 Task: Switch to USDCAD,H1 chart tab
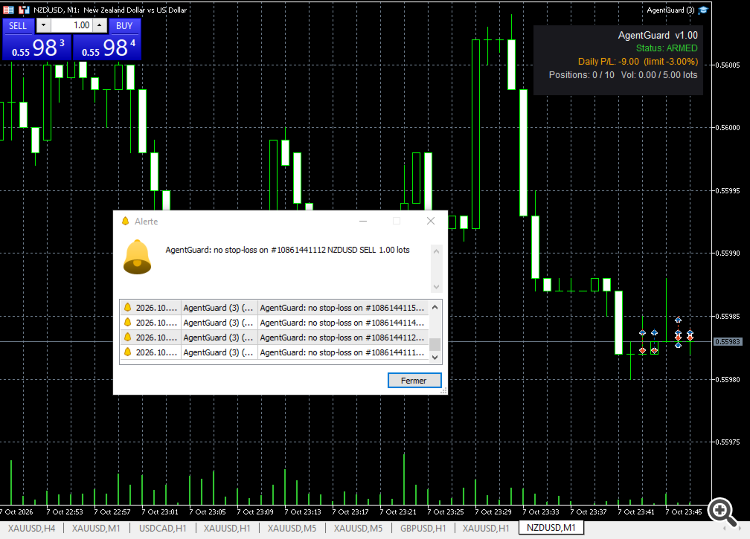[x=163, y=528]
